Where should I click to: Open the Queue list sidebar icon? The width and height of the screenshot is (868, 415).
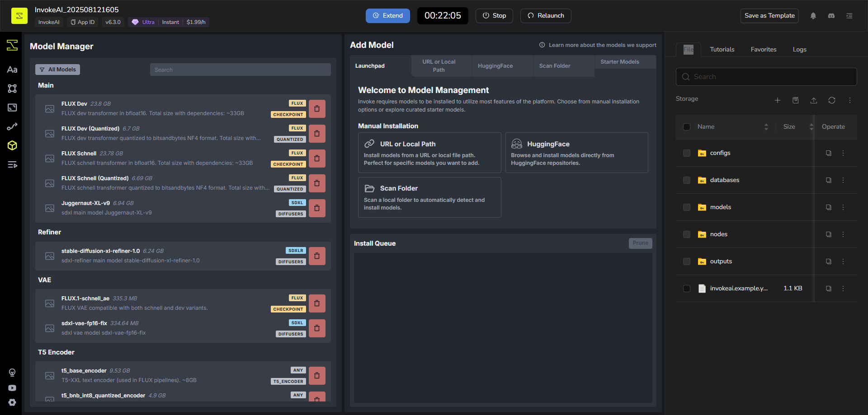point(12,164)
